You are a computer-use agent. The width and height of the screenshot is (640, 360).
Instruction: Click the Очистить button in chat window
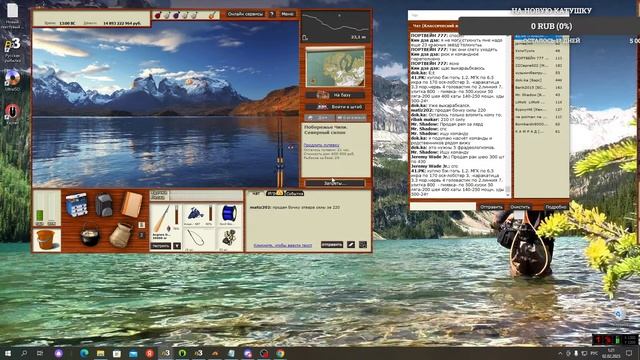pyautogui.click(x=520, y=207)
